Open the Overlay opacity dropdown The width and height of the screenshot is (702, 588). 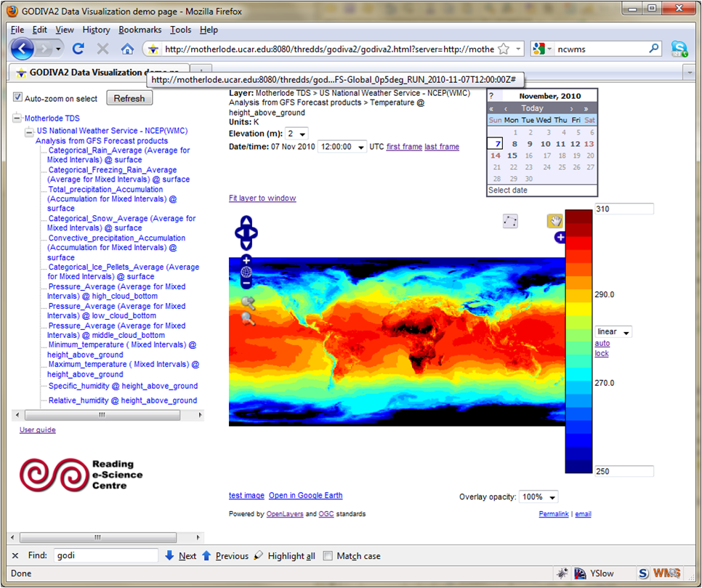click(x=539, y=497)
